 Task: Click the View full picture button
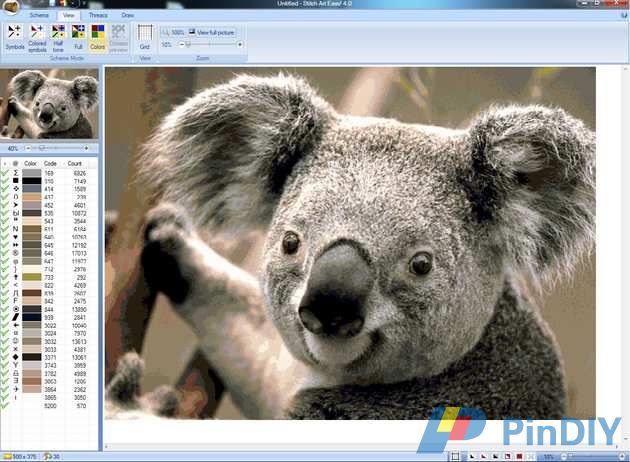pos(212,33)
